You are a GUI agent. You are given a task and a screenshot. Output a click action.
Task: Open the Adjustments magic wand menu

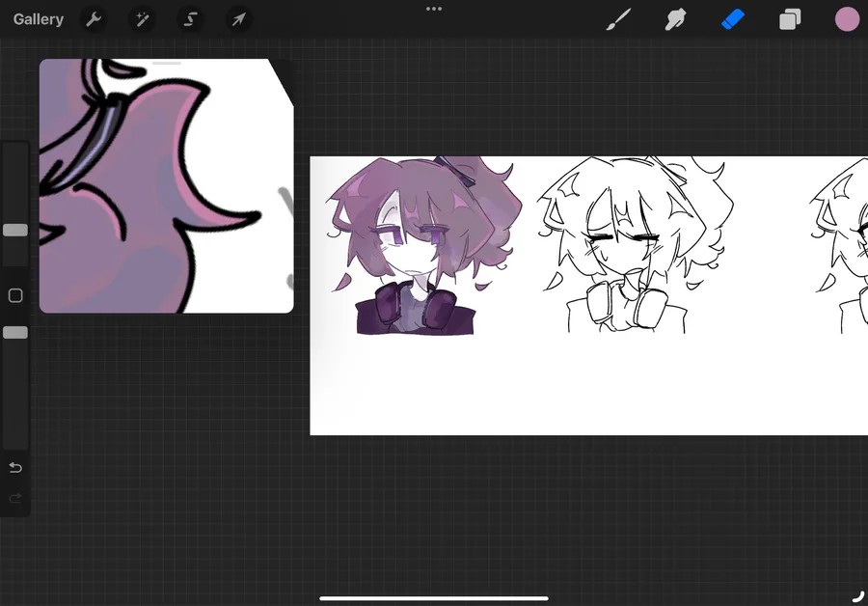[142, 19]
